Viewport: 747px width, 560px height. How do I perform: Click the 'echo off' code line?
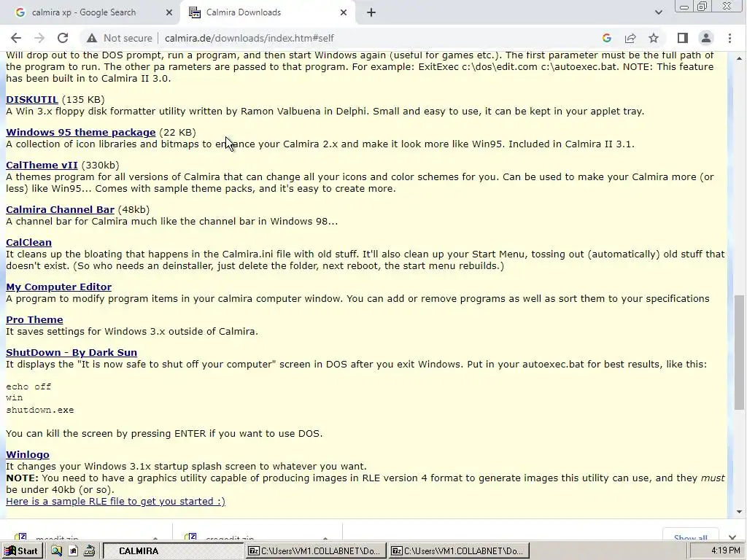pyautogui.click(x=28, y=386)
